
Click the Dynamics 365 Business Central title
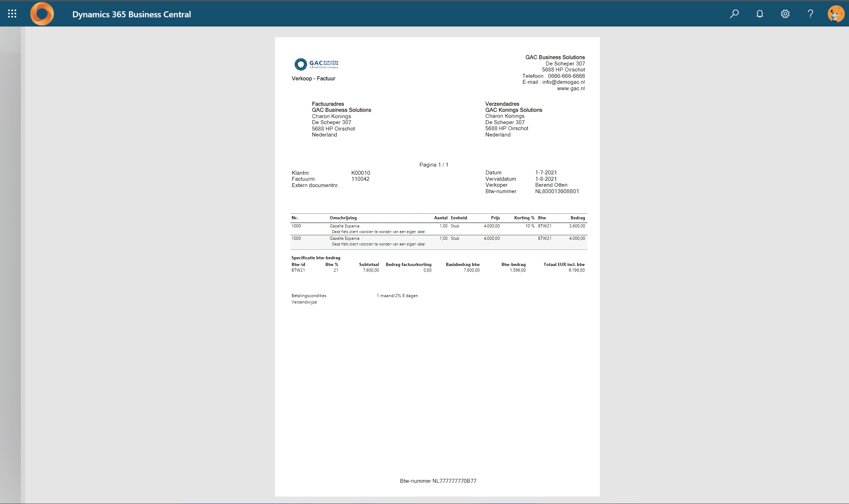(131, 14)
